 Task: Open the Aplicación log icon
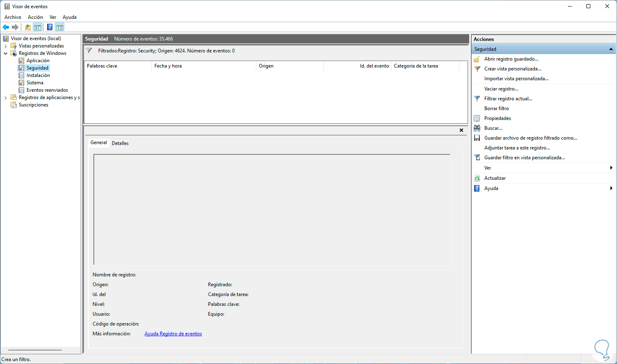[x=21, y=61]
